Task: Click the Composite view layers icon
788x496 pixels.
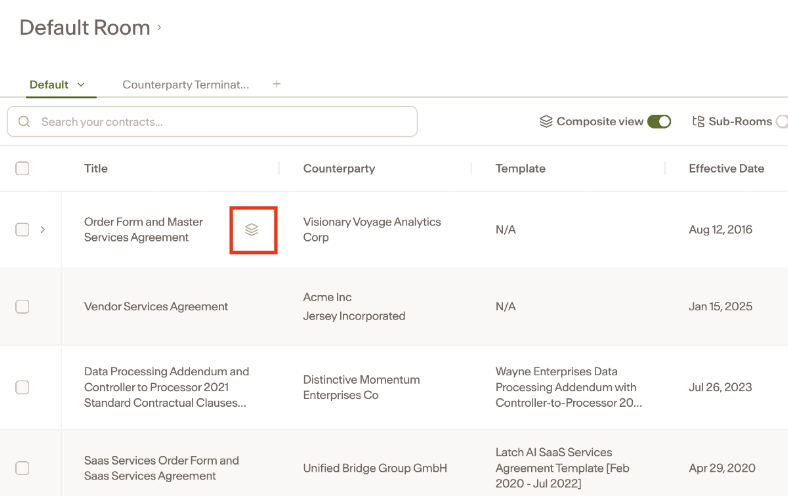Action: click(546, 122)
